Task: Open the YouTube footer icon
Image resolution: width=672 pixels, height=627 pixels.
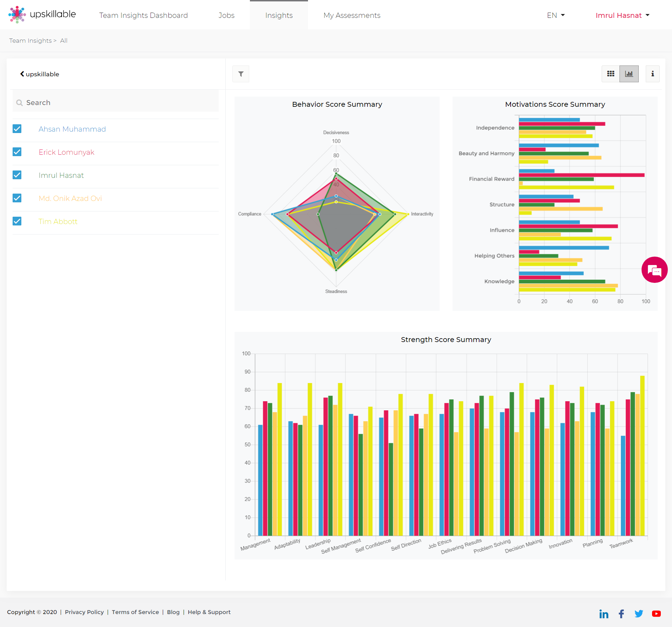Action: pyautogui.click(x=656, y=614)
